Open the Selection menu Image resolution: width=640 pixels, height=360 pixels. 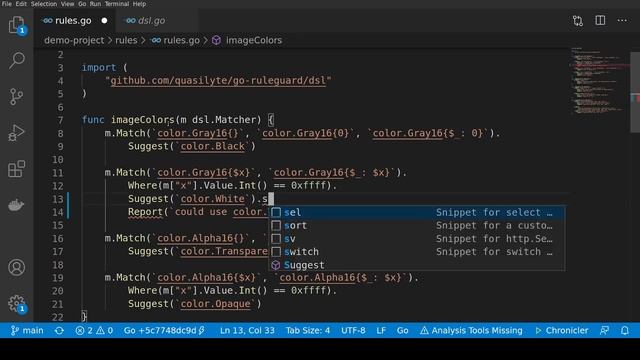click(x=44, y=4)
